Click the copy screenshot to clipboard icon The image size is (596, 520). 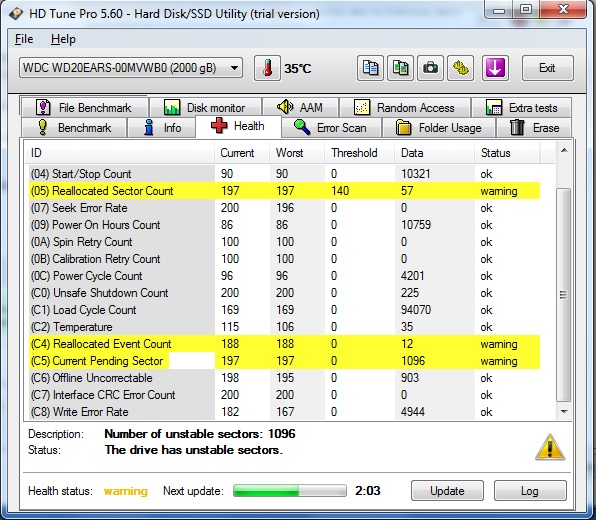(x=400, y=68)
